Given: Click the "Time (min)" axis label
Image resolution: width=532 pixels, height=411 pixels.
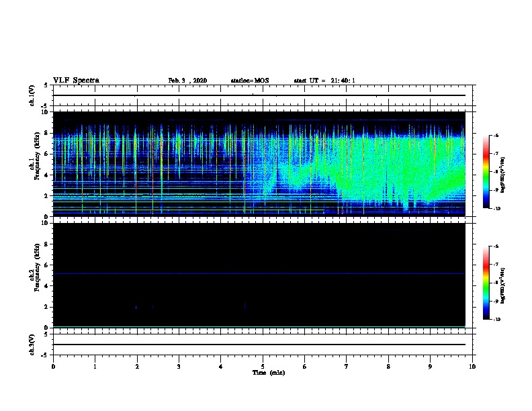Looking at the screenshot, I should (269, 373).
